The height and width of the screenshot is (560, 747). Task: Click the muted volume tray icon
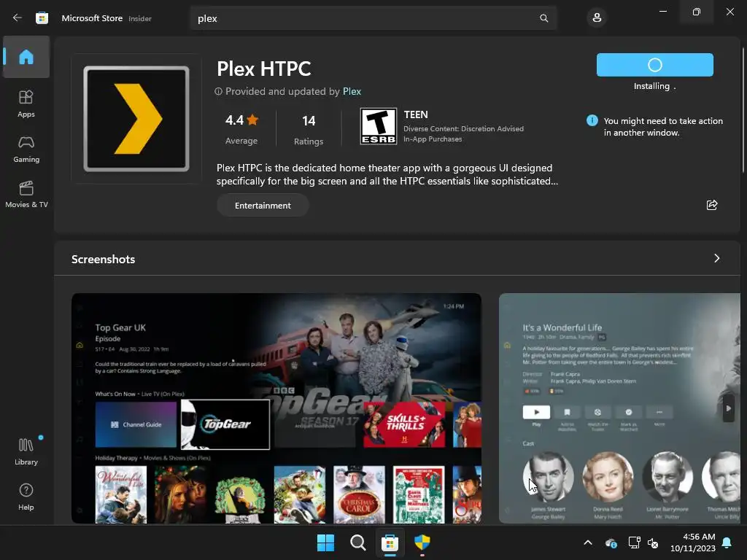653,542
